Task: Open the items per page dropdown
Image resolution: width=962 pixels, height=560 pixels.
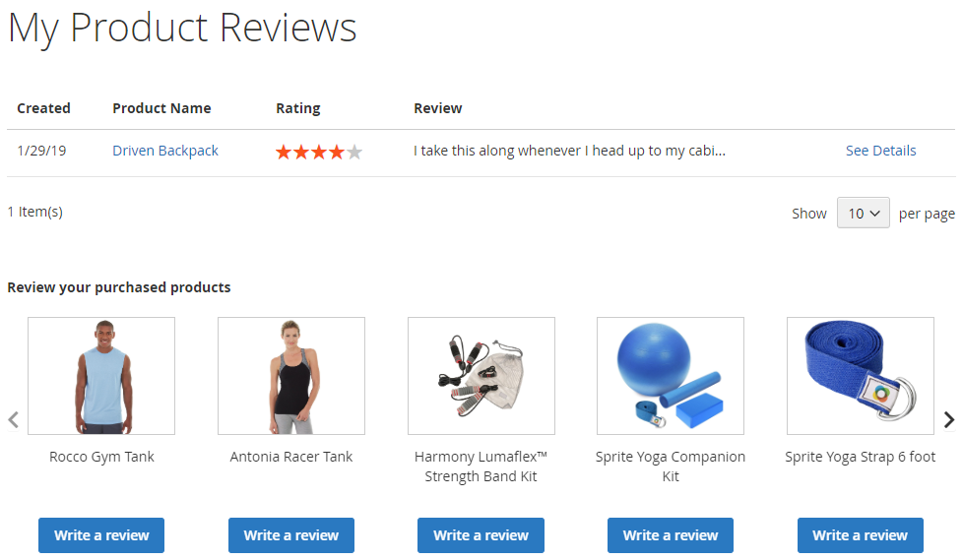Action: point(864,213)
